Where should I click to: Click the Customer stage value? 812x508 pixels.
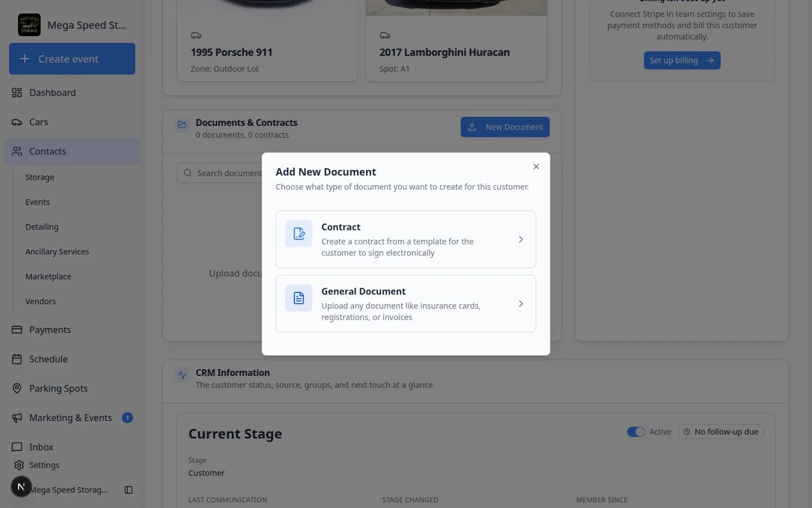click(x=206, y=473)
